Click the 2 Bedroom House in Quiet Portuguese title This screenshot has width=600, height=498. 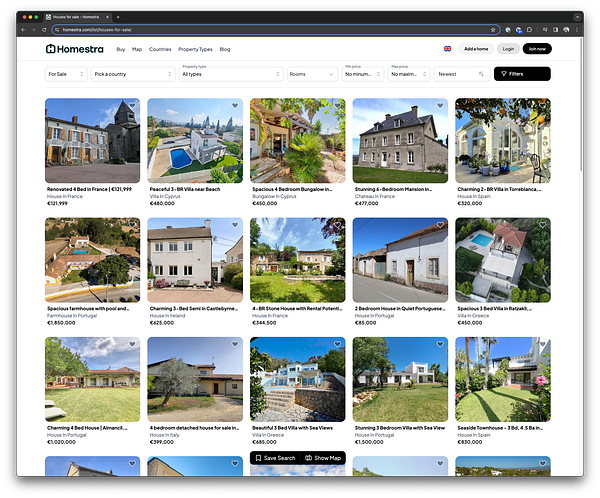(x=400, y=309)
